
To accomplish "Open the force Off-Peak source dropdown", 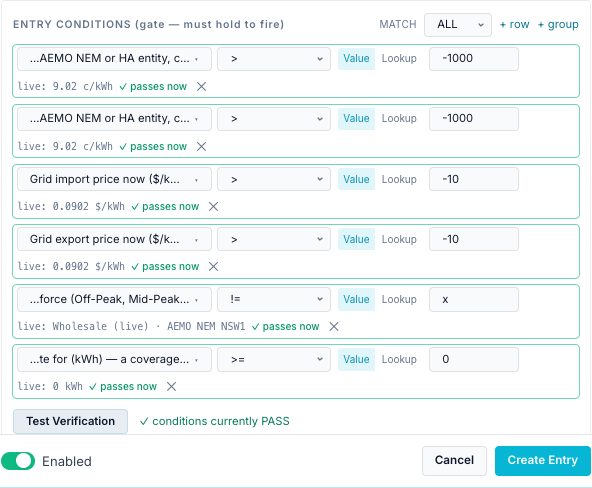I will 114,299.
